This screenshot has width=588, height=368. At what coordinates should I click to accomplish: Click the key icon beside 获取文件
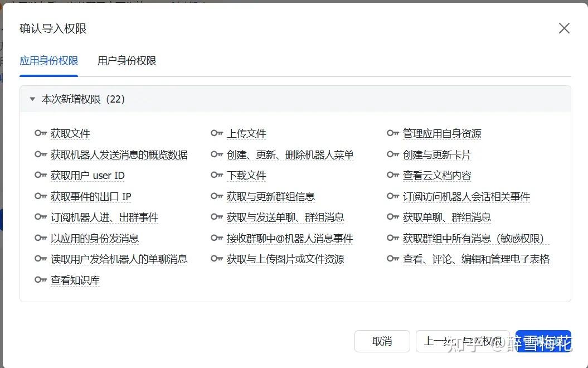point(40,133)
